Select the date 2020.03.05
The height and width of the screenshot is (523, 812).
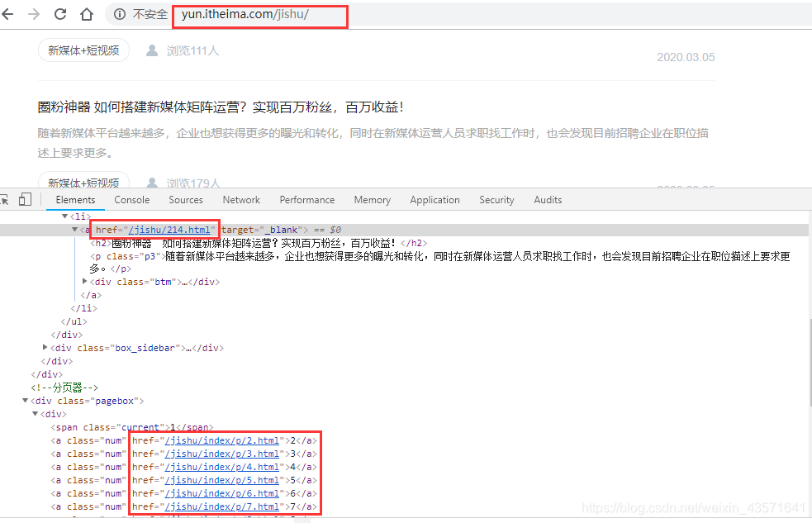[686, 57]
